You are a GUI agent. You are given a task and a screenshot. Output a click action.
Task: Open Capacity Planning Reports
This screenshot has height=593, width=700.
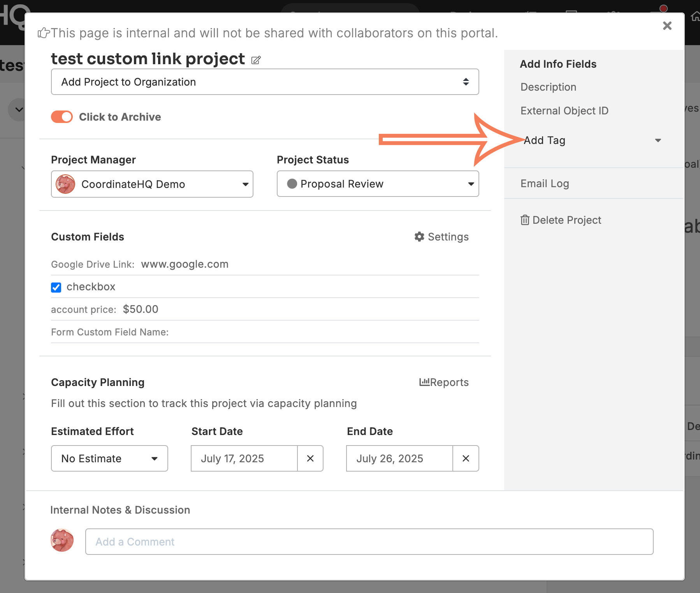click(x=444, y=382)
